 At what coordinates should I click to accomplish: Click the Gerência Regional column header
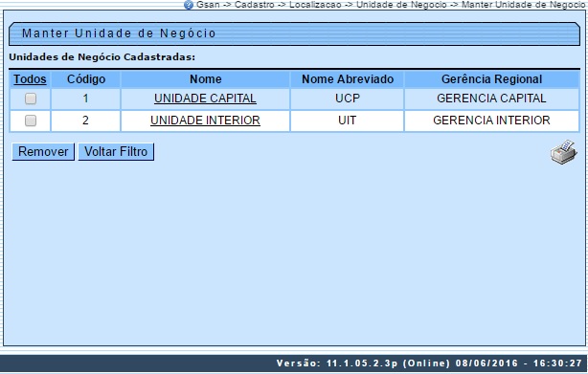(x=491, y=79)
